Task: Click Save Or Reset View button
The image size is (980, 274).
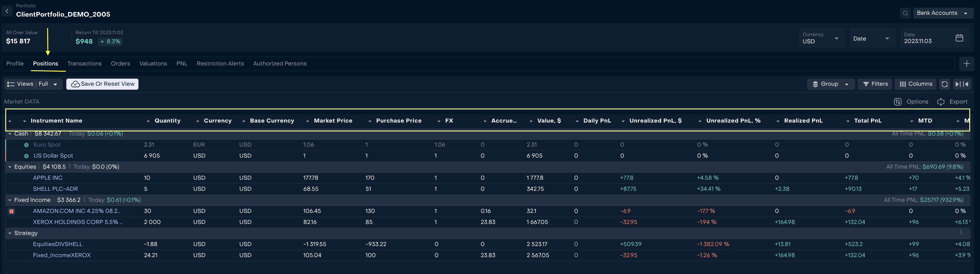Action: pos(102,84)
